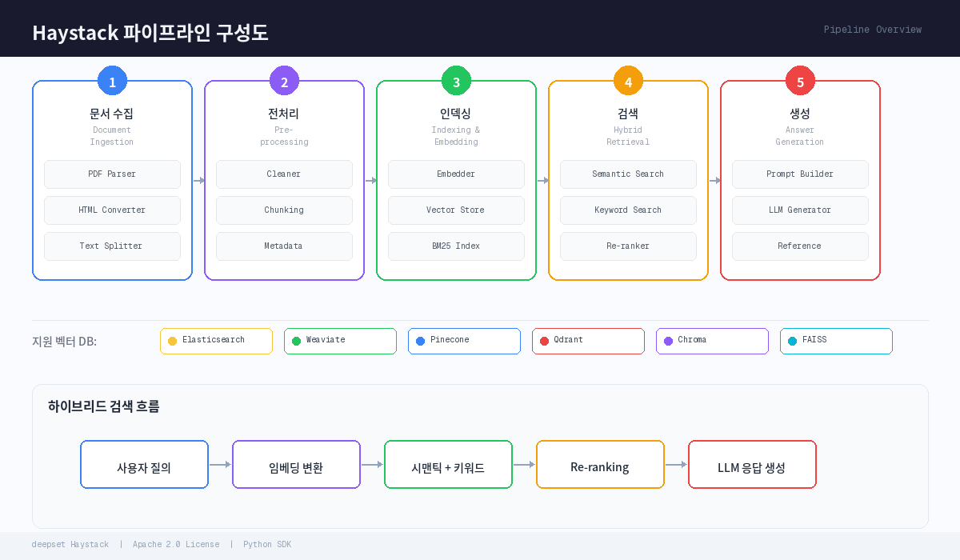Image resolution: width=960 pixels, height=560 pixels.
Task: Select the number 1 badge on 문서 수집
Action: [112, 81]
